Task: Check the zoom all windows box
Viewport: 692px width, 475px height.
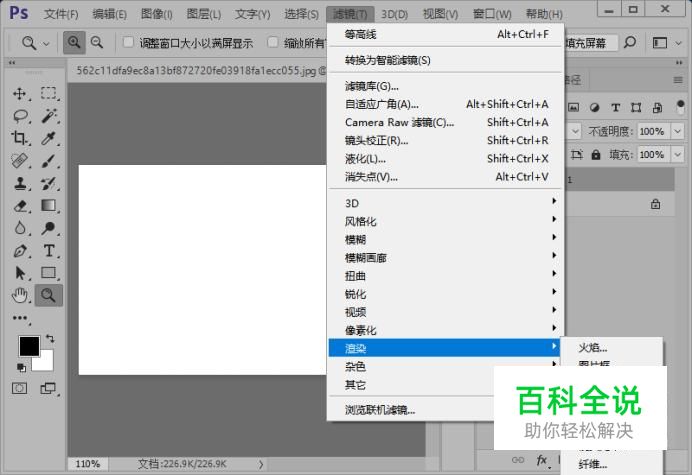Action: [273, 42]
